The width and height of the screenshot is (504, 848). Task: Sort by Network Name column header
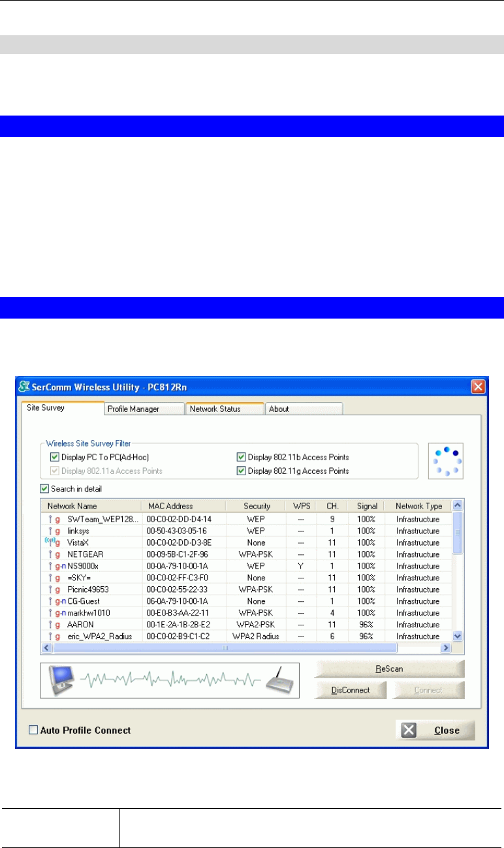(91, 506)
